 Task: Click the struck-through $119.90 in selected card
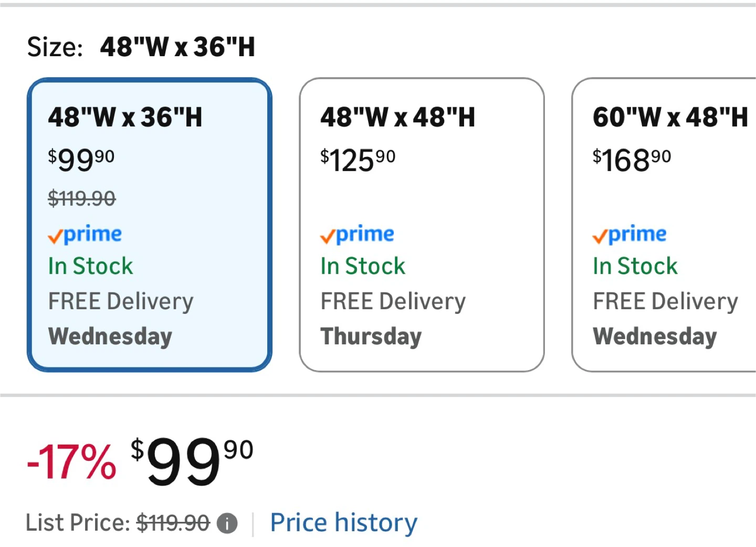(82, 198)
